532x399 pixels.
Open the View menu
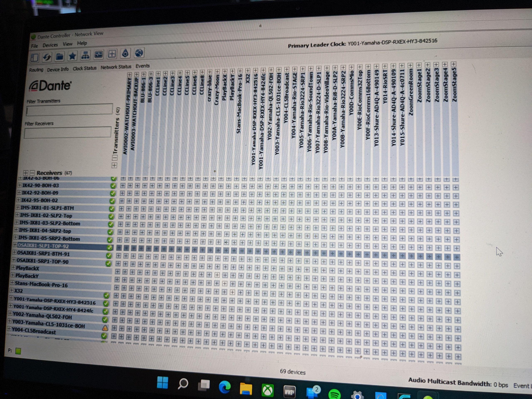68,44
